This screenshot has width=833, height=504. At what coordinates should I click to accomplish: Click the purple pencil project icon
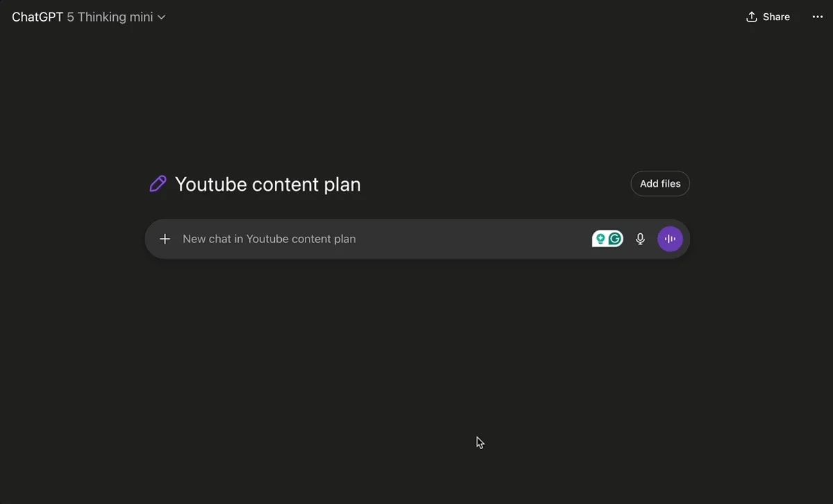[158, 184]
